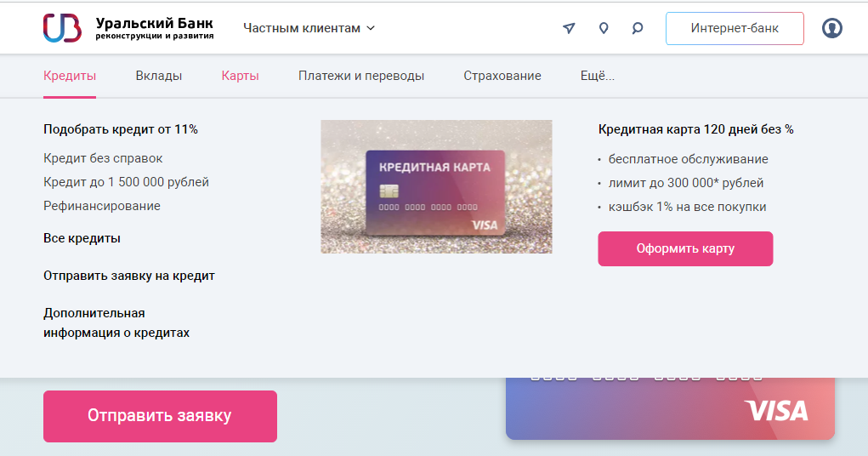Open Кредит без справок link
The image size is (868, 456).
(x=103, y=158)
